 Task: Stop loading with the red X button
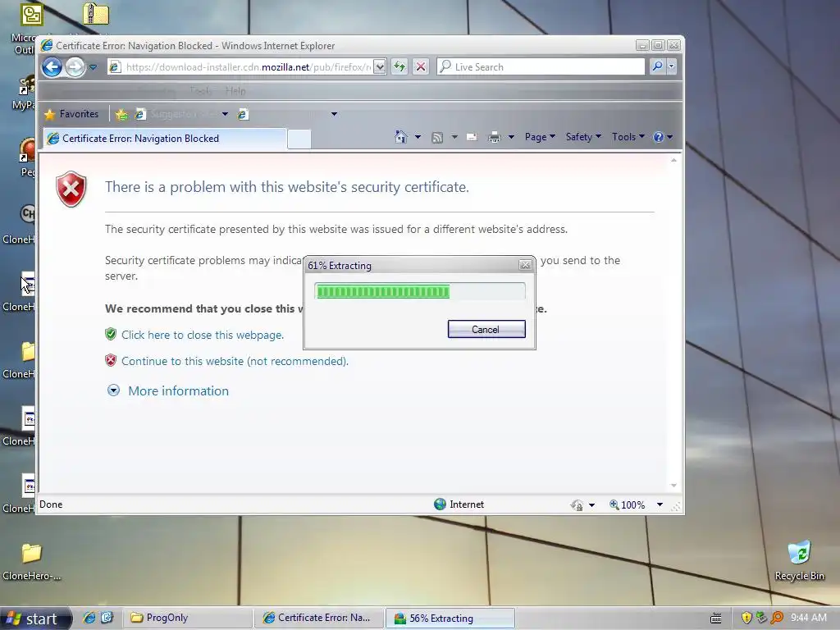421,67
